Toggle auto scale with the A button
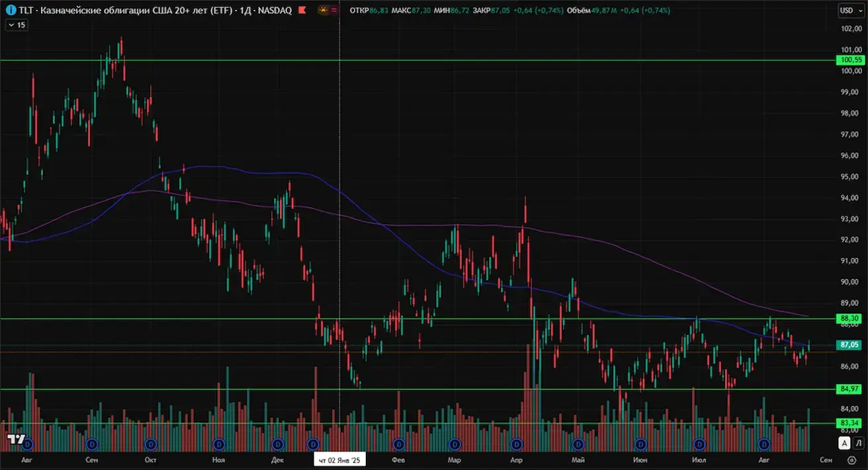This screenshot has height=470, width=868. 844,443
